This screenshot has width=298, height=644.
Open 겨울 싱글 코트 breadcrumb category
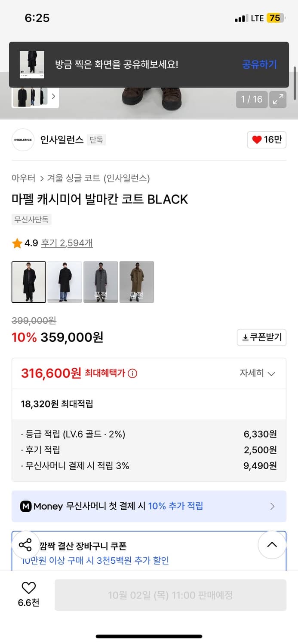point(98,178)
